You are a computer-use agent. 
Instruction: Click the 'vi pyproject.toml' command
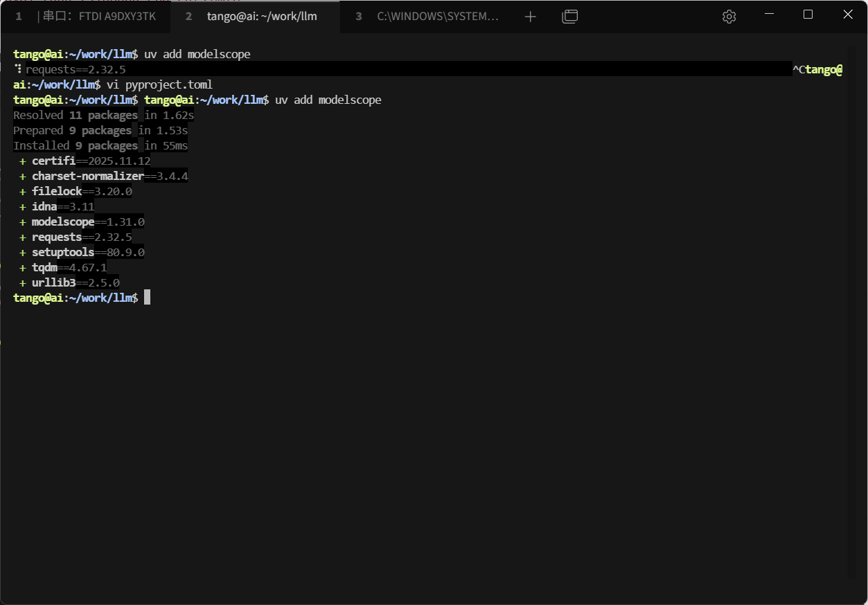pos(159,84)
